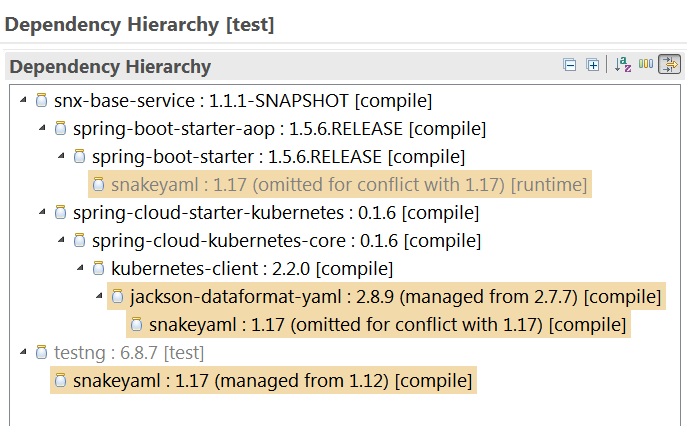This screenshot has height=426, width=687.
Task: Collapse the kubernetes-client node
Action: (x=80, y=268)
